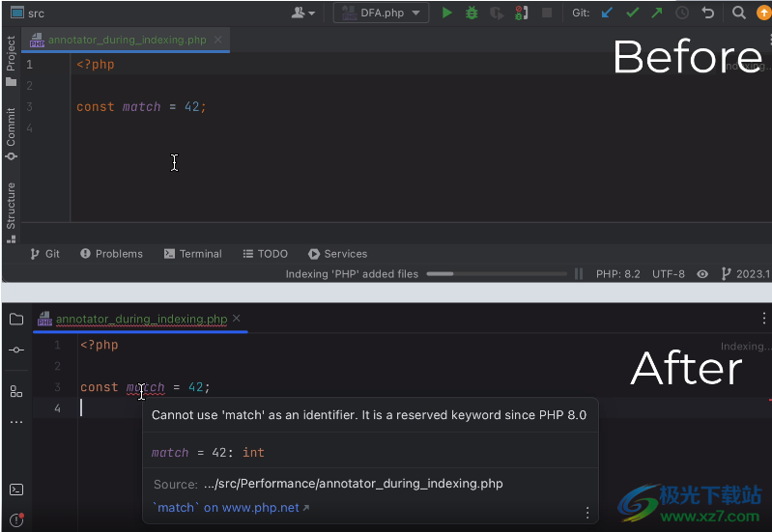Click the value 42 in After editor
772x532 pixels.
[x=195, y=387]
